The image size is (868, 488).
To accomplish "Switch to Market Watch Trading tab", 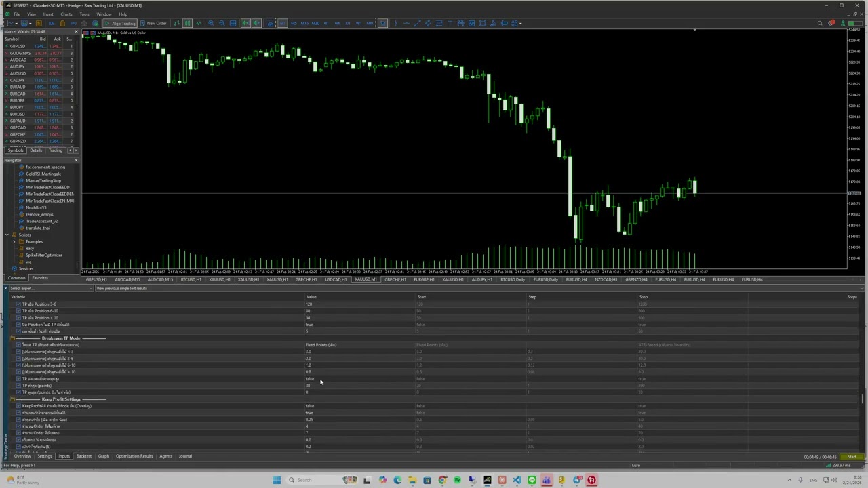I will click(56, 150).
